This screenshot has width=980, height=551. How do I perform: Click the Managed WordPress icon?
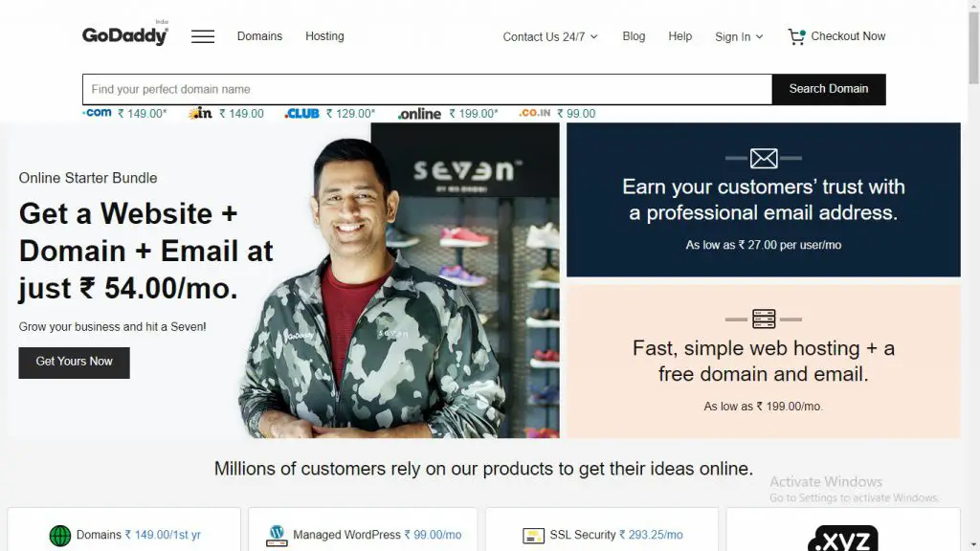277,536
